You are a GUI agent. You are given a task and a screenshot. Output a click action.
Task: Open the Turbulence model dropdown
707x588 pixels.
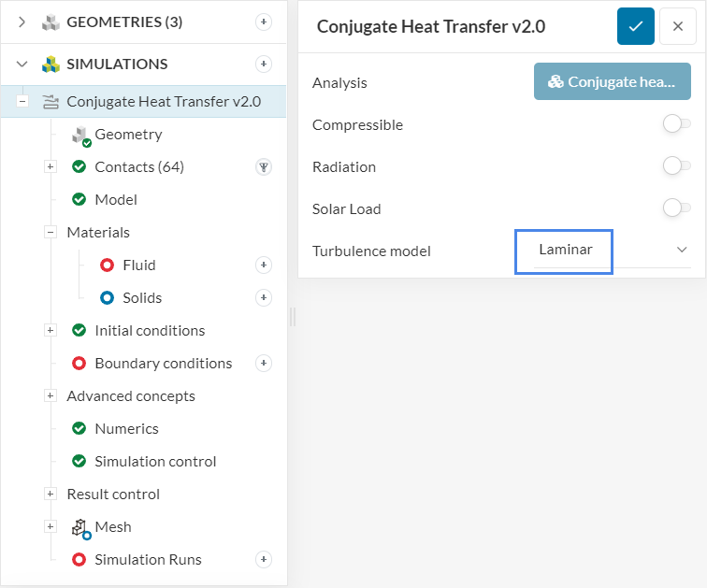[612, 251]
